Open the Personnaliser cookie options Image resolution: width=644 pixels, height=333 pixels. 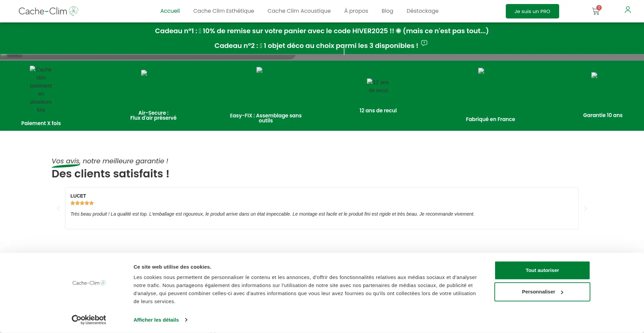tap(542, 292)
